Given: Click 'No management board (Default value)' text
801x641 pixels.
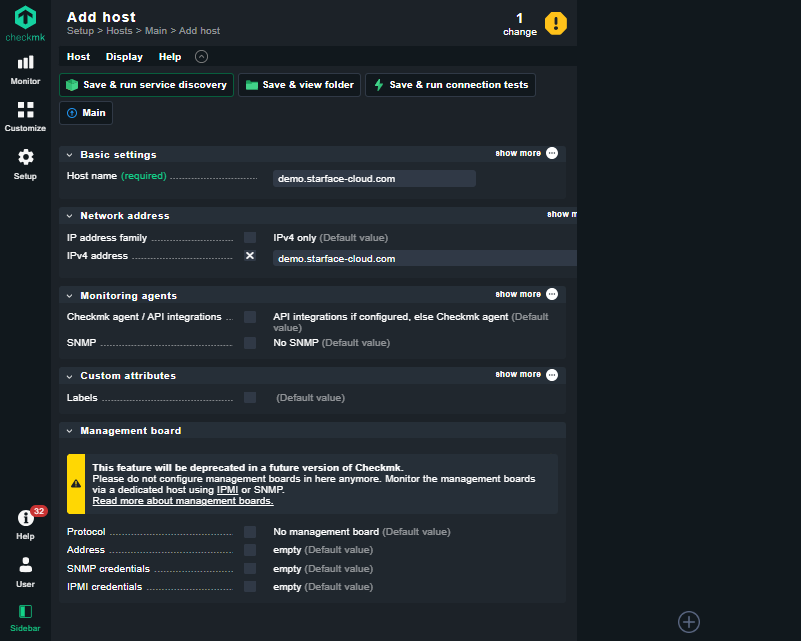Looking at the screenshot, I should tap(362, 532).
